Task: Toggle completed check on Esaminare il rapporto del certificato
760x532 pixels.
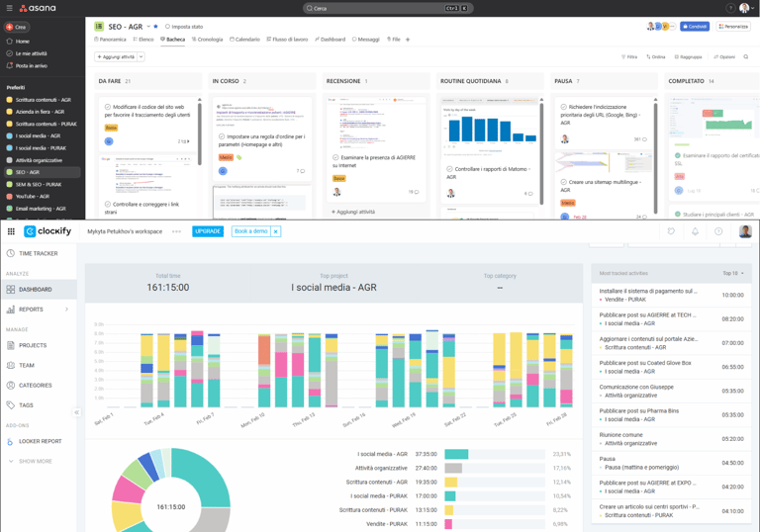Action: coord(678,155)
